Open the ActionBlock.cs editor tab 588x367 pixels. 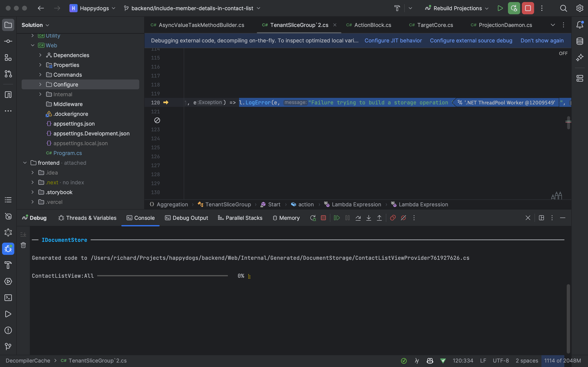click(372, 25)
